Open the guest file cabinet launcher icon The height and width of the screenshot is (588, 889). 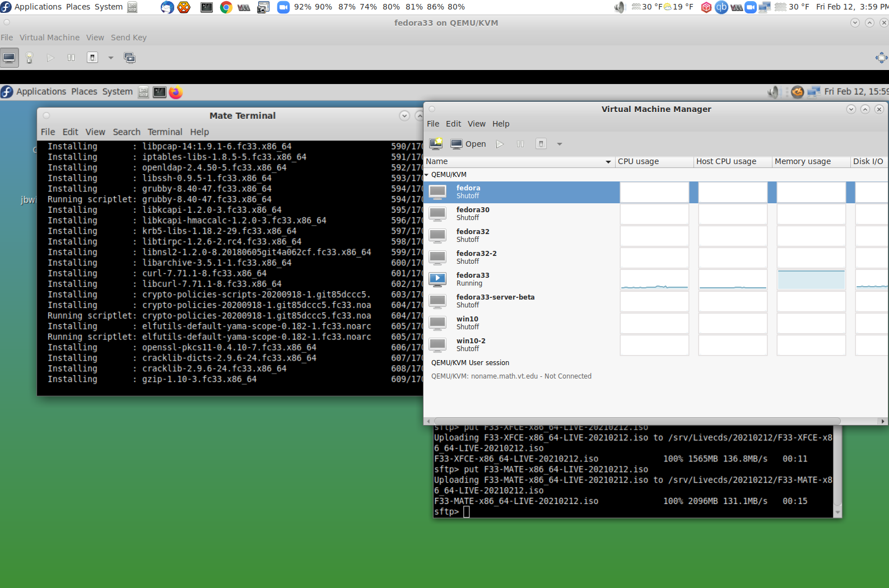point(143,92)
